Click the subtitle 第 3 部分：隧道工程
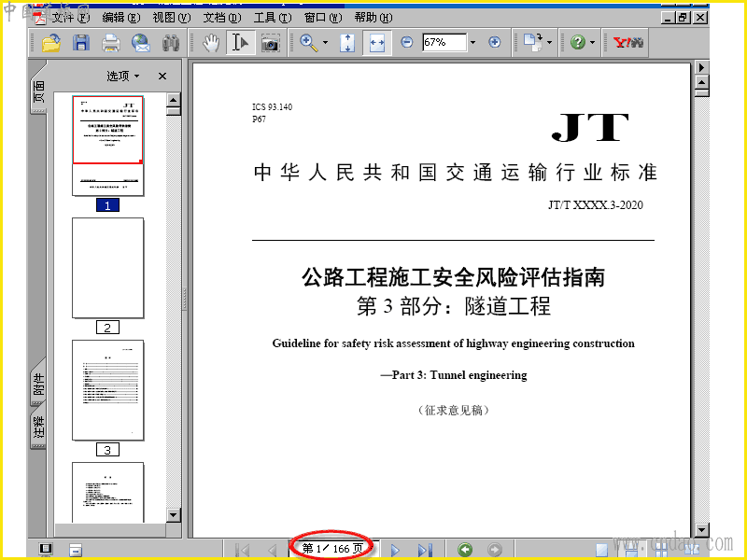 (x=453, y=306)
